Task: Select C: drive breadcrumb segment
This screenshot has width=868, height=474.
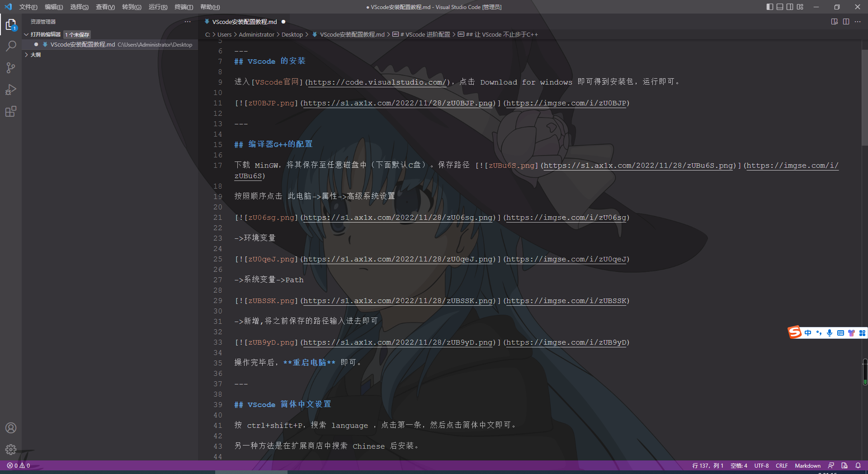Action: coord(208,34)
